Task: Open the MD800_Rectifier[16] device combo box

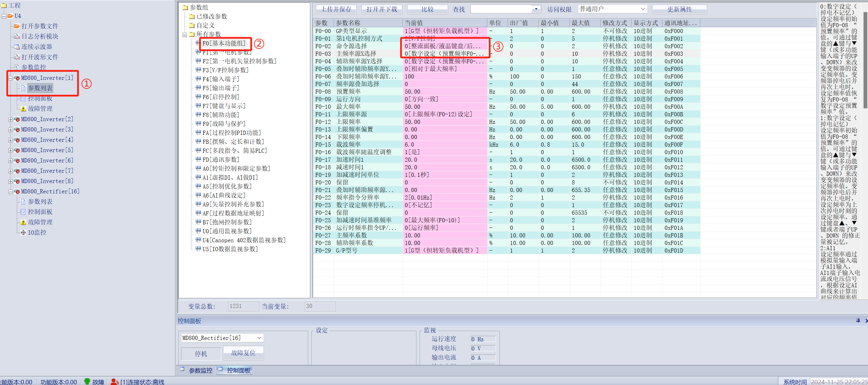Action: [259, 338]
